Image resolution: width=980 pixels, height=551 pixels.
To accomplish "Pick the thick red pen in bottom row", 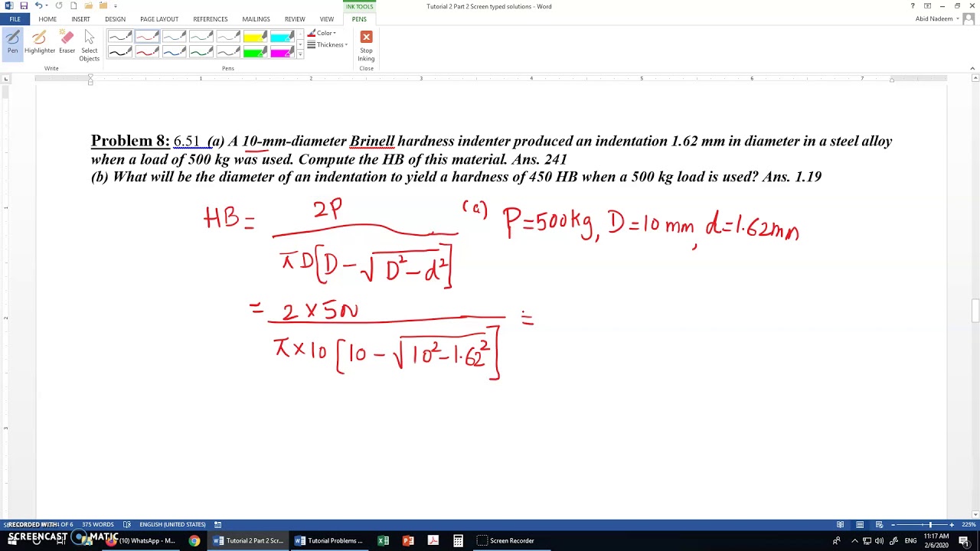I will (x=146, y=51).
